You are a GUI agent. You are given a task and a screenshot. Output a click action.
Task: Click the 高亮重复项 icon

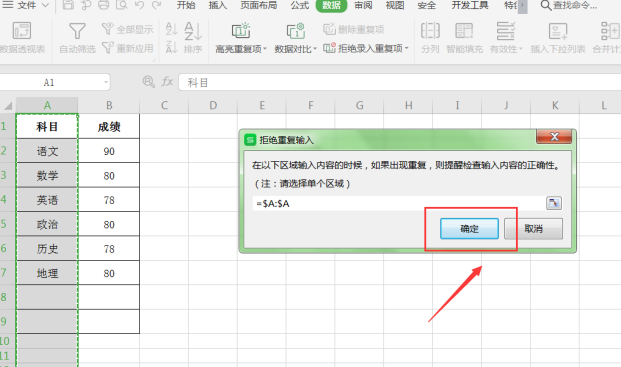coord(241,31)
